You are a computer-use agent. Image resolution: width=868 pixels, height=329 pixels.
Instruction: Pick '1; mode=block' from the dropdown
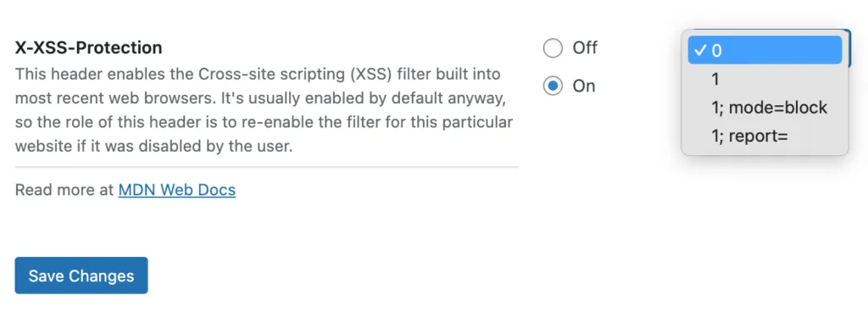click(x=765, y=108)
